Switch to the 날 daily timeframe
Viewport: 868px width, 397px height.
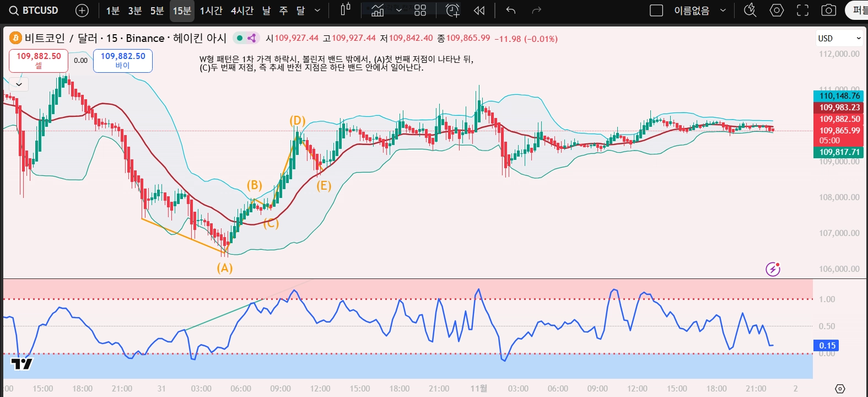pos(267,10)
